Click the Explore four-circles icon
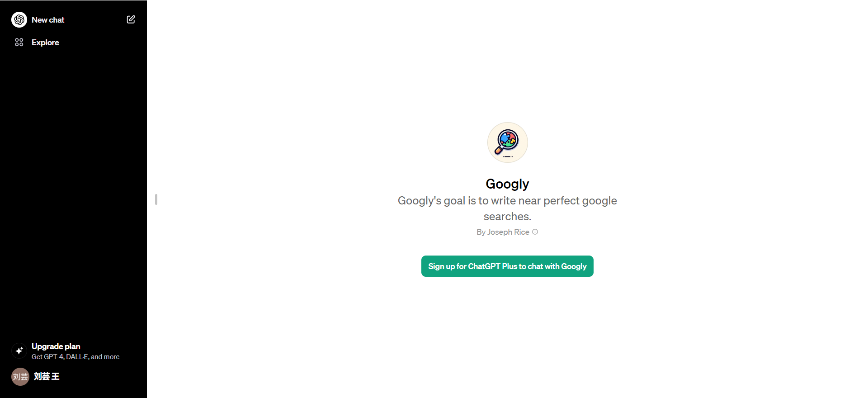This screenshot has height=398, width=868. coord(19,43)
